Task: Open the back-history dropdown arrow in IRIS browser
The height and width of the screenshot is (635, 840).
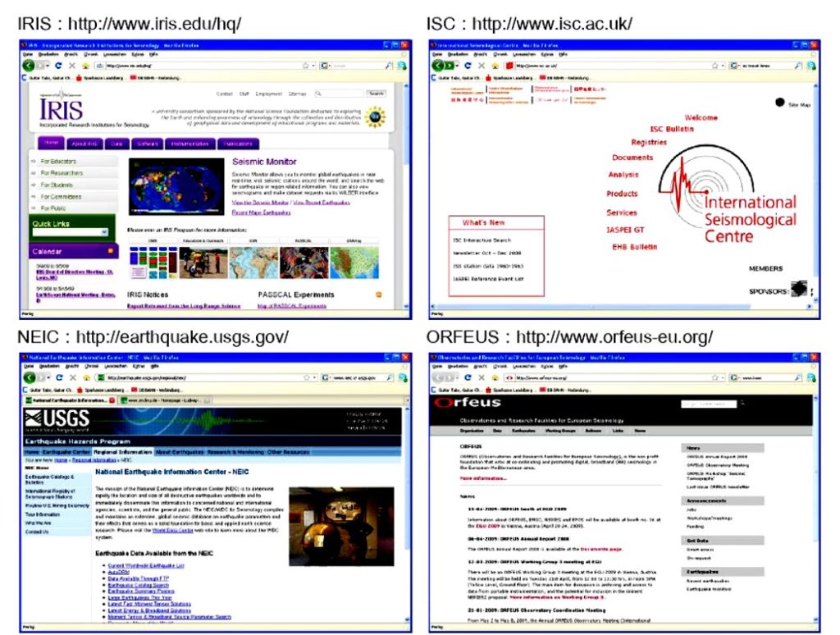Action: click(48, 66)
